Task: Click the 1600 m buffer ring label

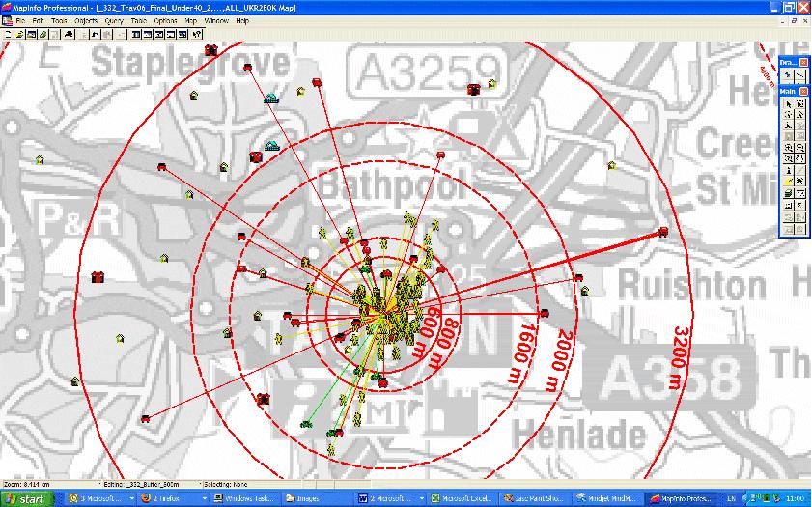Action: (522, 353)
